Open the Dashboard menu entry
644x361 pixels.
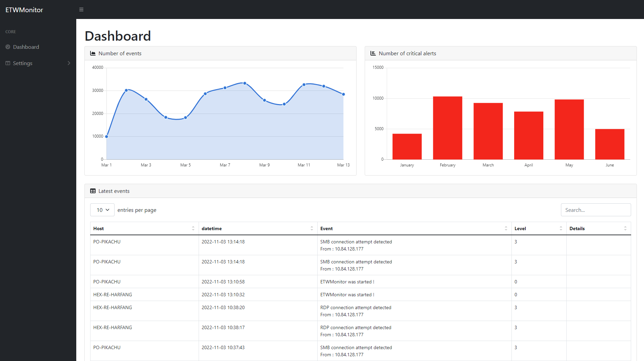26,47
